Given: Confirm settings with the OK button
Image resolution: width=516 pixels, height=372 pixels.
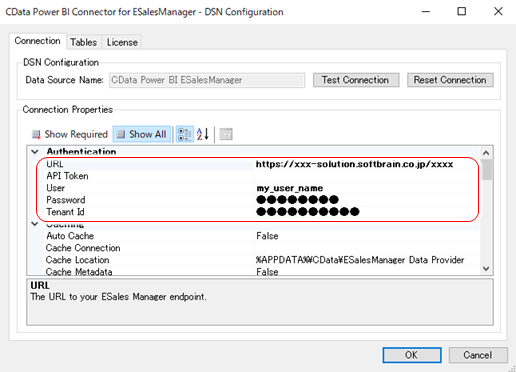Looking at the screenshot, I should tap(412, 355).
